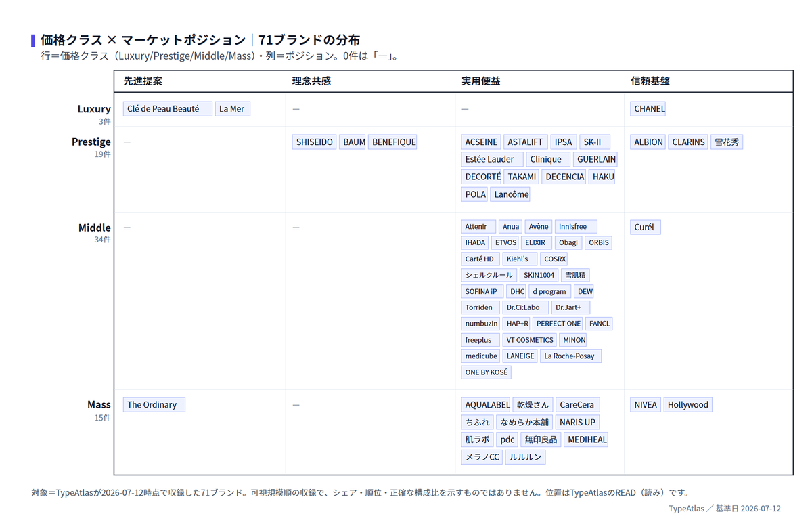812x516 pixels.
Task: Select the FANCL brand tag
Action: (x=600, y=324)
